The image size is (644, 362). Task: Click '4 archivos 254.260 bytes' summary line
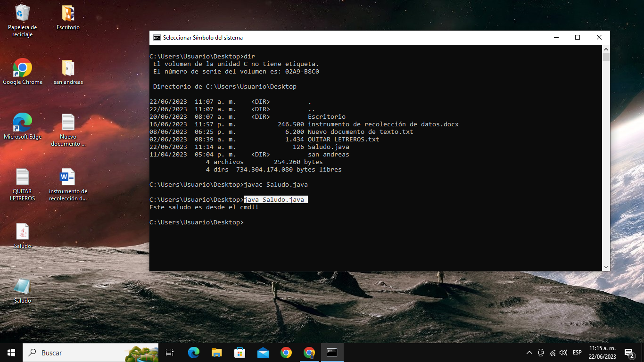tap(264, 162)
